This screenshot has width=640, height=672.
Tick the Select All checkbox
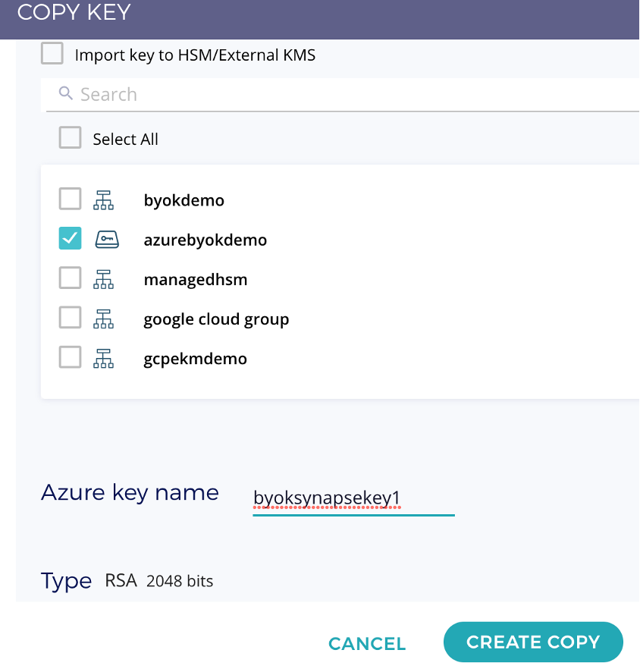point(71,137)
